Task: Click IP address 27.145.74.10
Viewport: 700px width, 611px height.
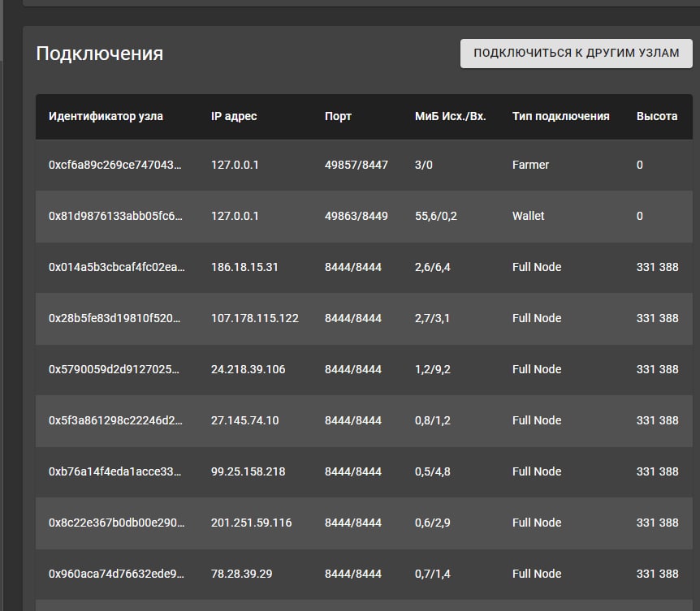Action: (x=244, y=420)
